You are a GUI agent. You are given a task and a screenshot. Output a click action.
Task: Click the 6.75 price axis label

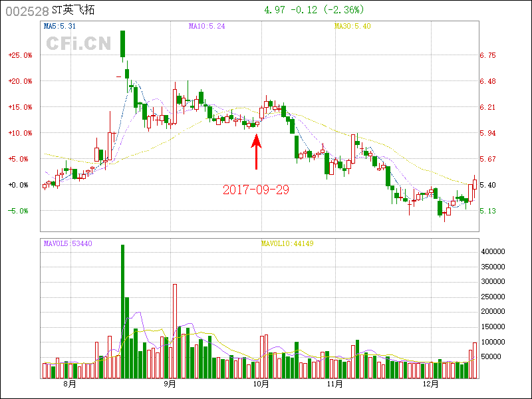tap(487, 55)
